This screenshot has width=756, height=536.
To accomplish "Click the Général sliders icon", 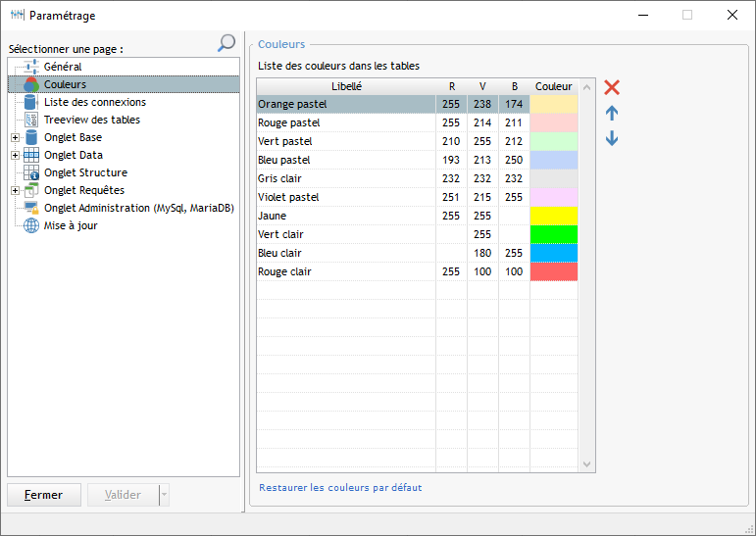I will (31, 67).
